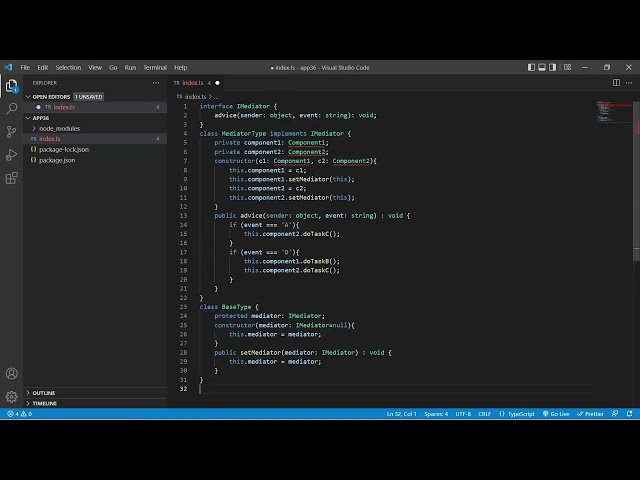Open the Manage gear icon
The height and width of the screenshot is (480, 640).
(x=11, y=396)
